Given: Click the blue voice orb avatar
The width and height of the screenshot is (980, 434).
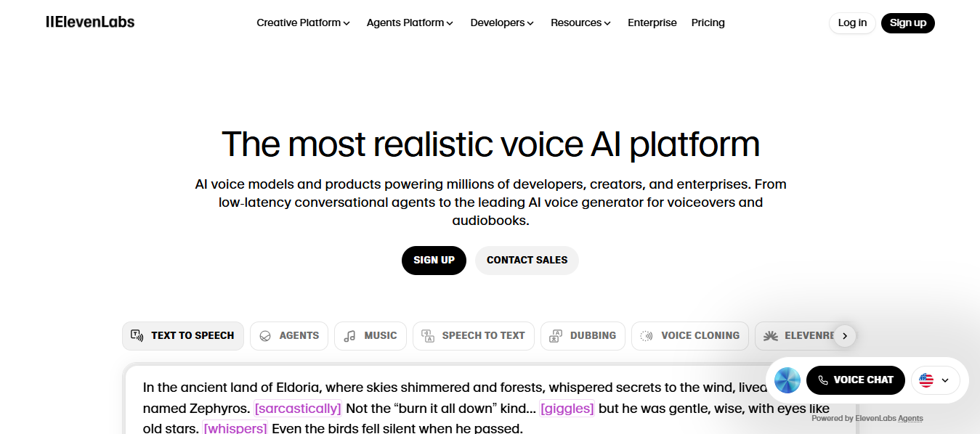Looking at the screenshot, I should tap(787, 380).
